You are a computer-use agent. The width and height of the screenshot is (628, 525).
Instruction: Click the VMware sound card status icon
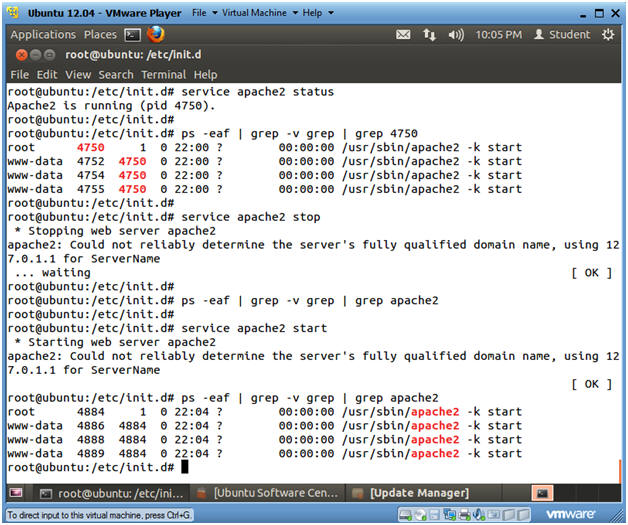tap(479, 515)
